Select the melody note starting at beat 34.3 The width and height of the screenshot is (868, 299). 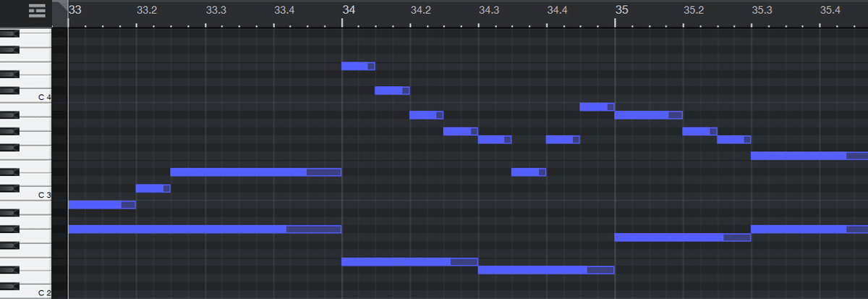pos(495,139)
